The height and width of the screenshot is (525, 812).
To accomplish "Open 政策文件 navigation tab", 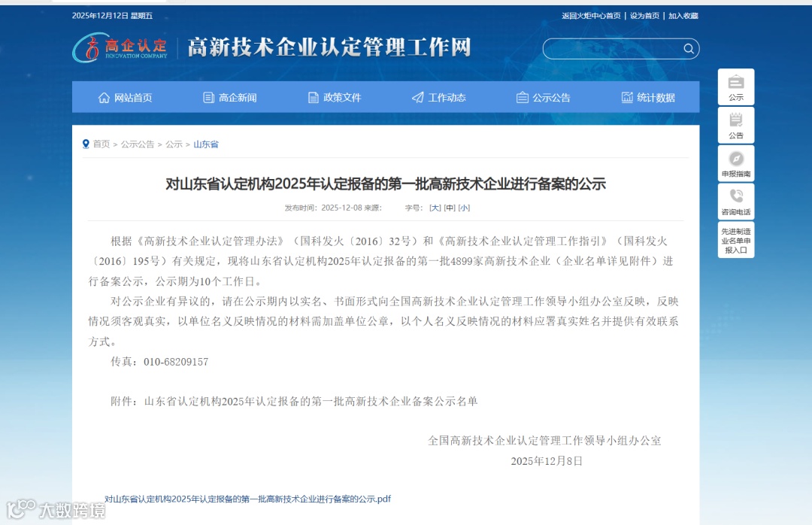I will pos(334,98).
